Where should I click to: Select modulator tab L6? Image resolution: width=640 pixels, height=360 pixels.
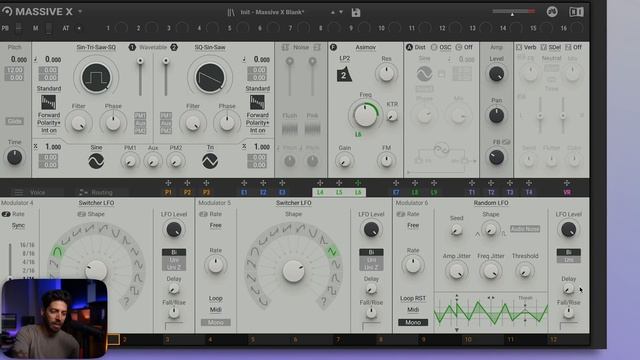(358, 192)
